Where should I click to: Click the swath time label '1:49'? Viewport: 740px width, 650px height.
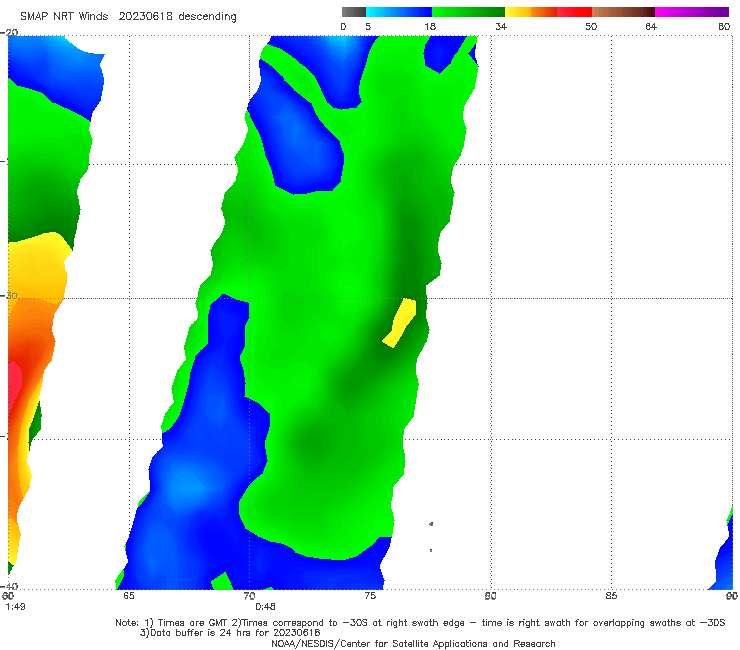point(16,607)
